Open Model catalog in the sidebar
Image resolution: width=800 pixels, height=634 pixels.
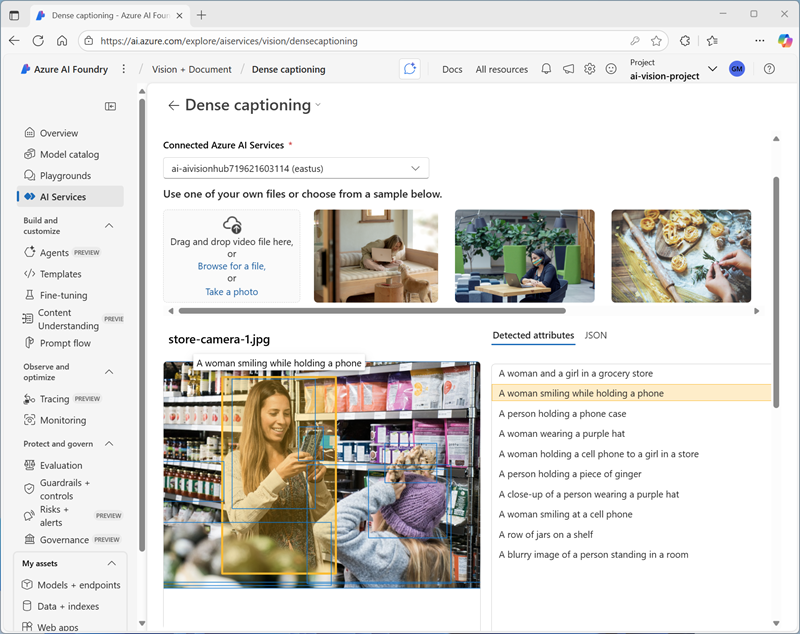click(69, 155)
